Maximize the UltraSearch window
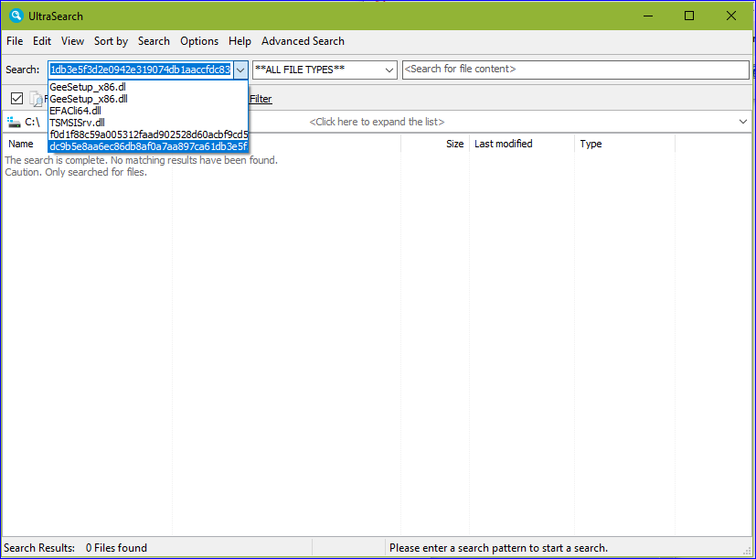The image size is (756, 559). [689, 16]
